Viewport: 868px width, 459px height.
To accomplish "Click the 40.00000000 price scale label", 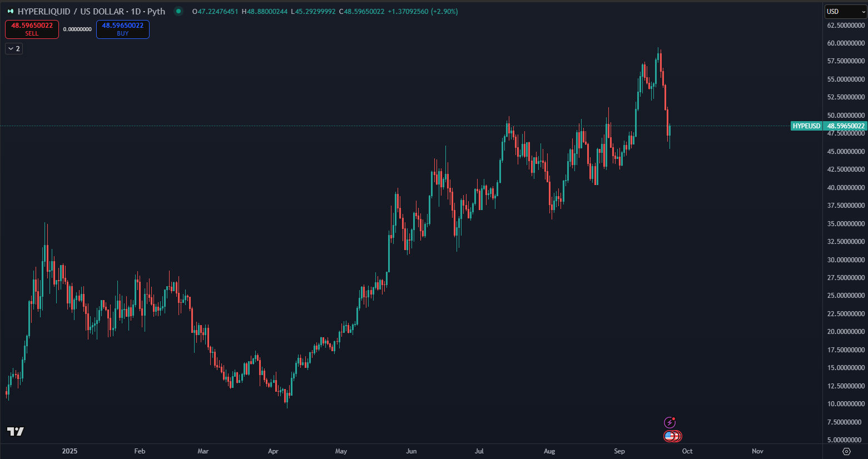I will (x=846, y=188).
